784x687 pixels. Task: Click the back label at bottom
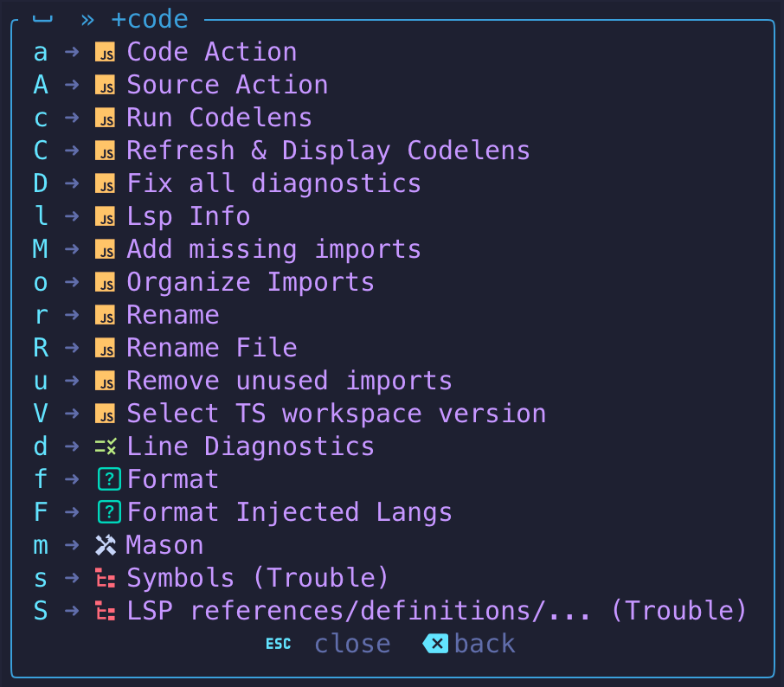[485, 644]
